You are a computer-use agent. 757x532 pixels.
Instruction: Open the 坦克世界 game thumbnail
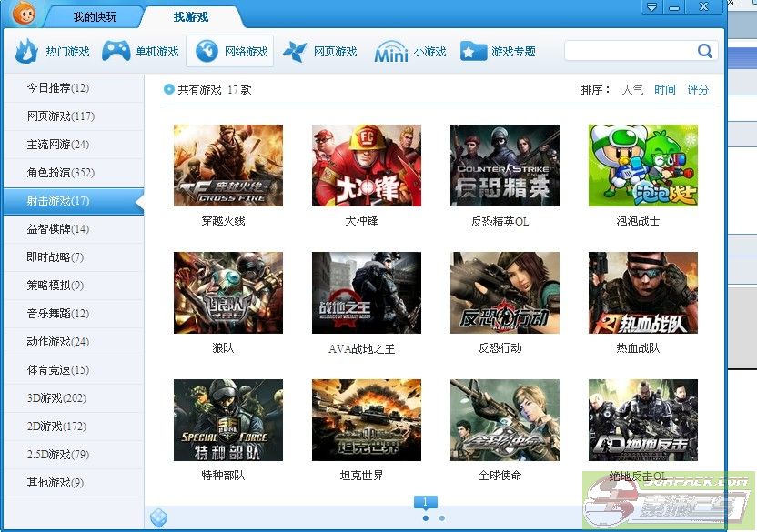click(366, 420)
